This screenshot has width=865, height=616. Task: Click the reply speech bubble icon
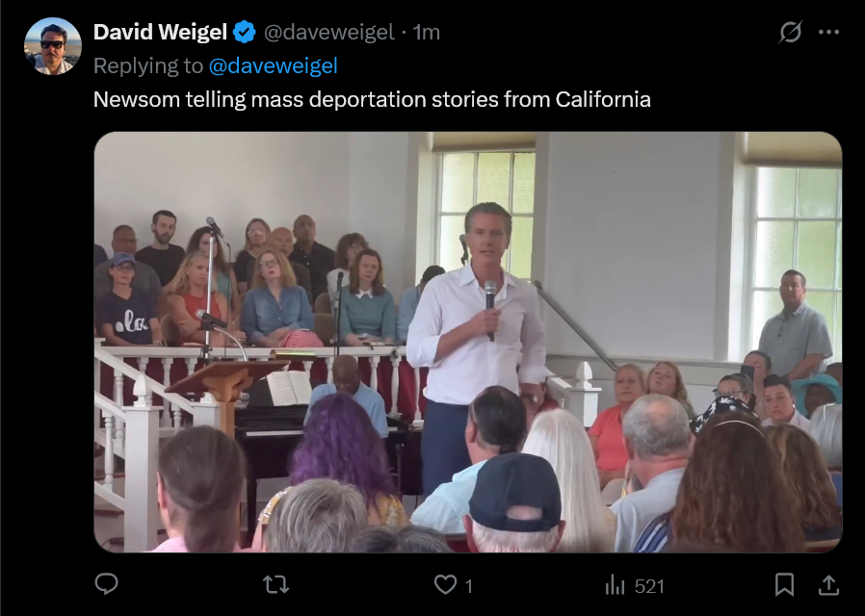click(107, 584)
